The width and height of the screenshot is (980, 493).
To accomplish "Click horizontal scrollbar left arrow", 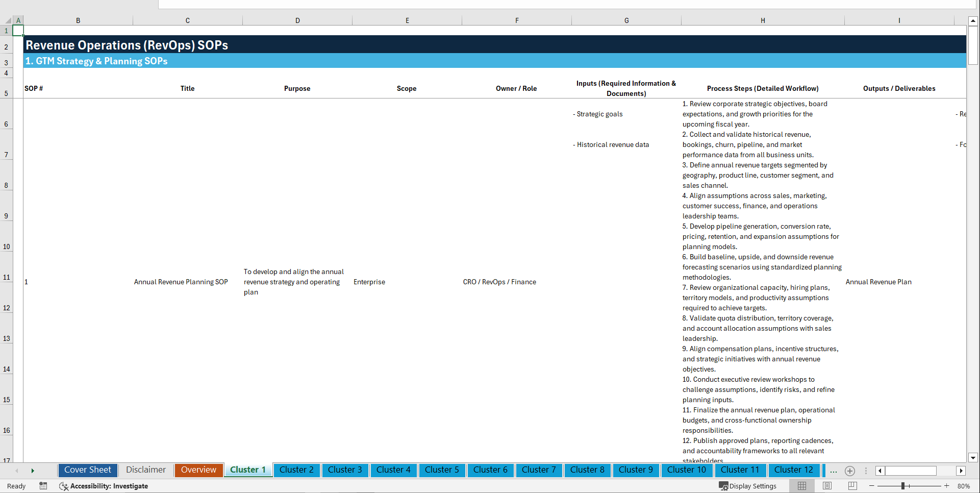I will [880, 471].
